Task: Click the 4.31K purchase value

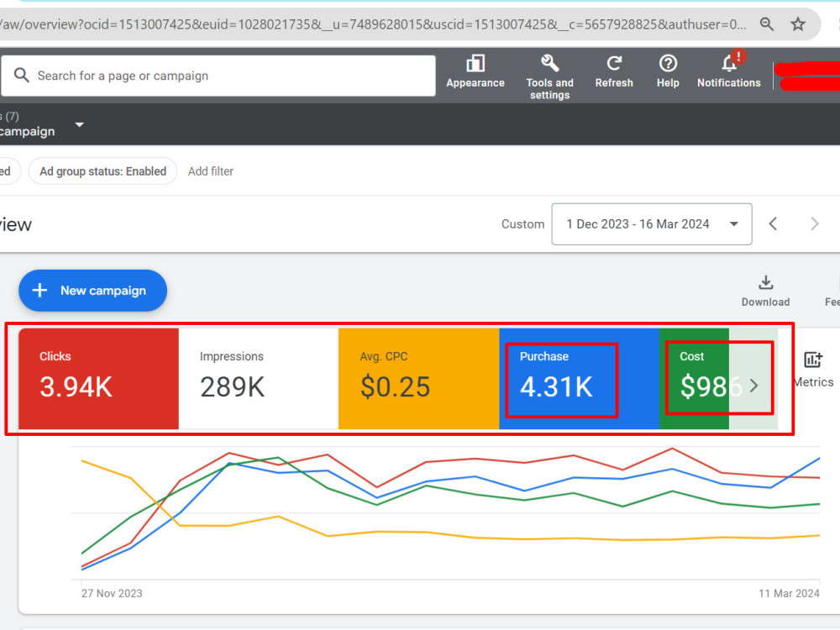Action: 556,386
